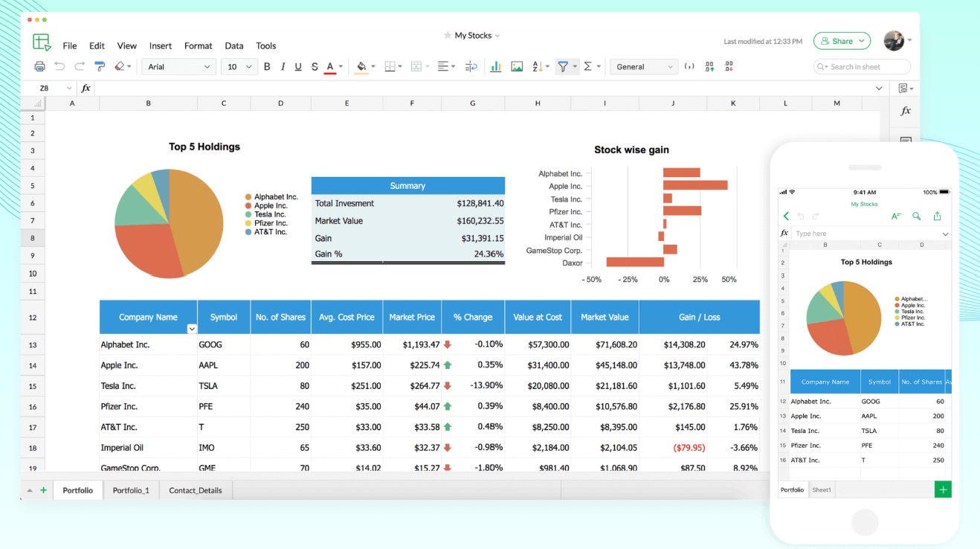
Task: Undo the last action
Action: 59,66
